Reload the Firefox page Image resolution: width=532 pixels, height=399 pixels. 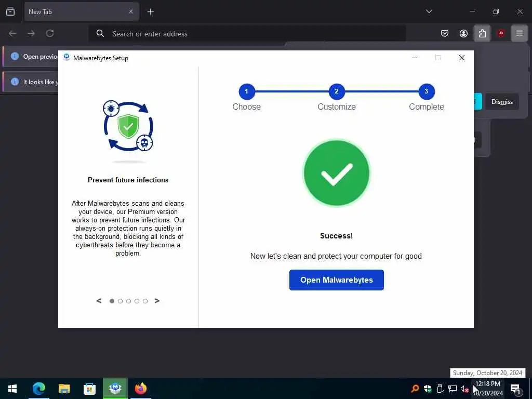click(x=50, y=33)
